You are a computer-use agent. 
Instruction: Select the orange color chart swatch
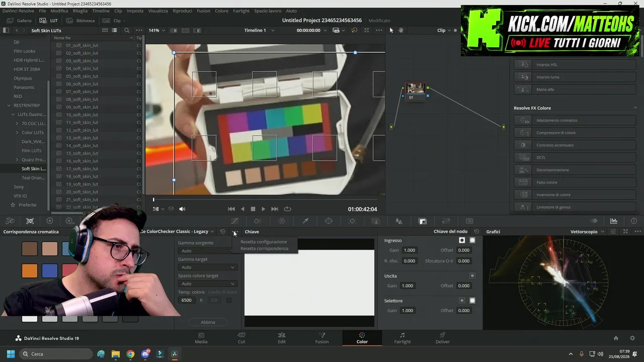30,271
